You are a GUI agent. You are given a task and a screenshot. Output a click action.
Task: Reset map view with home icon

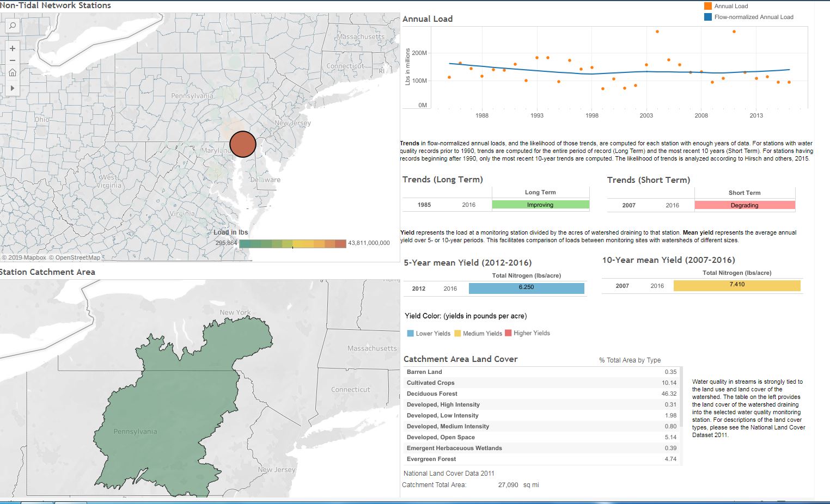click(x=12, y=73)
